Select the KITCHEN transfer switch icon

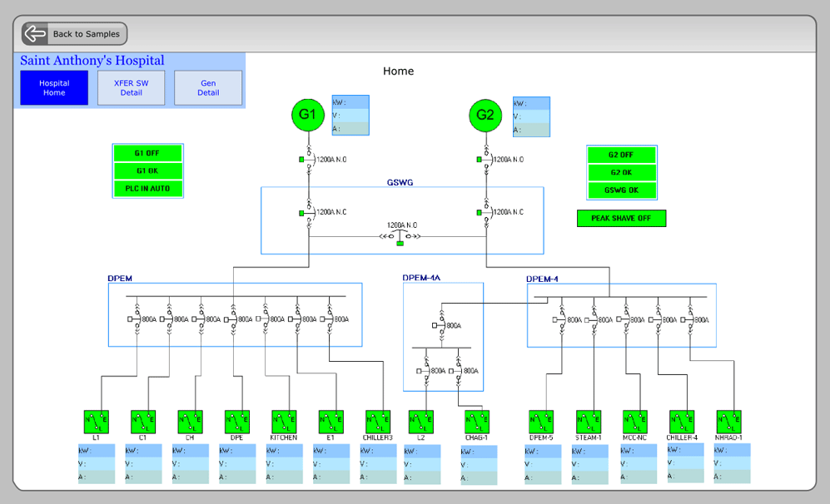tap(284, 422)
